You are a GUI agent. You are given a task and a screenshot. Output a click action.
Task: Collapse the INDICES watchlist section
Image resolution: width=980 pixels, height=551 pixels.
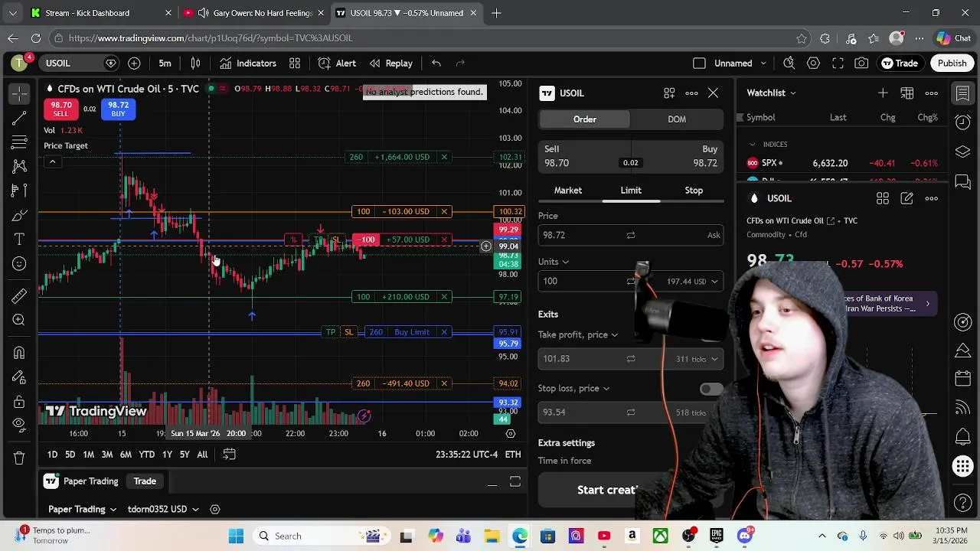(752, 144)
